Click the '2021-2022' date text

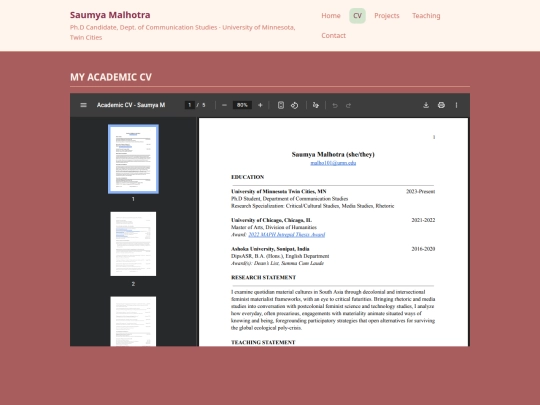423,220
